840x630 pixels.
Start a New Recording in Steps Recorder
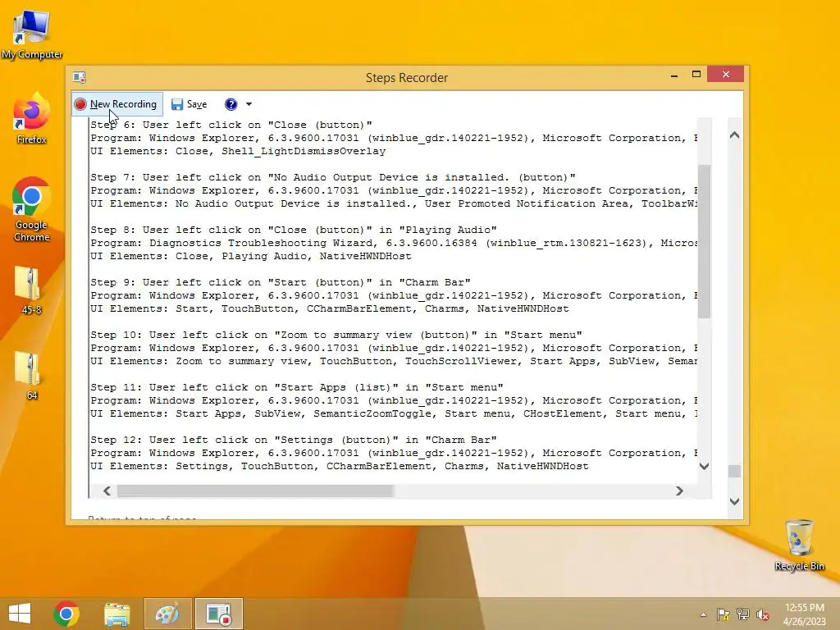point(117,104)
